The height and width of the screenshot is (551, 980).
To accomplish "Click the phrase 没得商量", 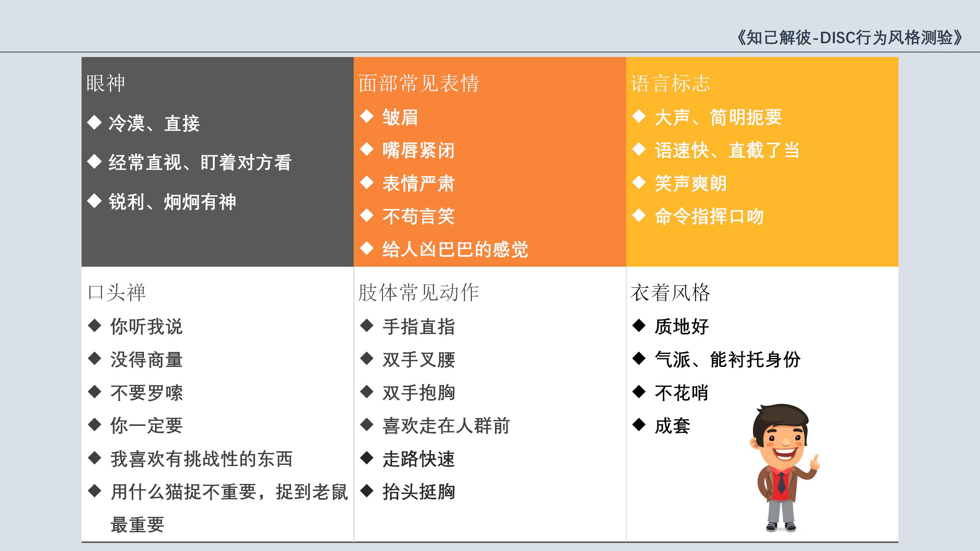I will point(147,360).
